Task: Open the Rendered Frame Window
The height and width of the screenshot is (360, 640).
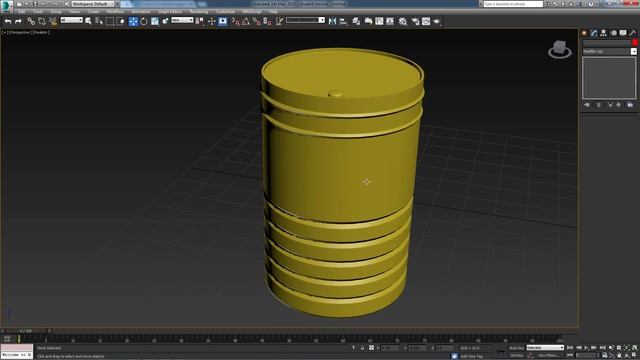Action: coord(426,21)
